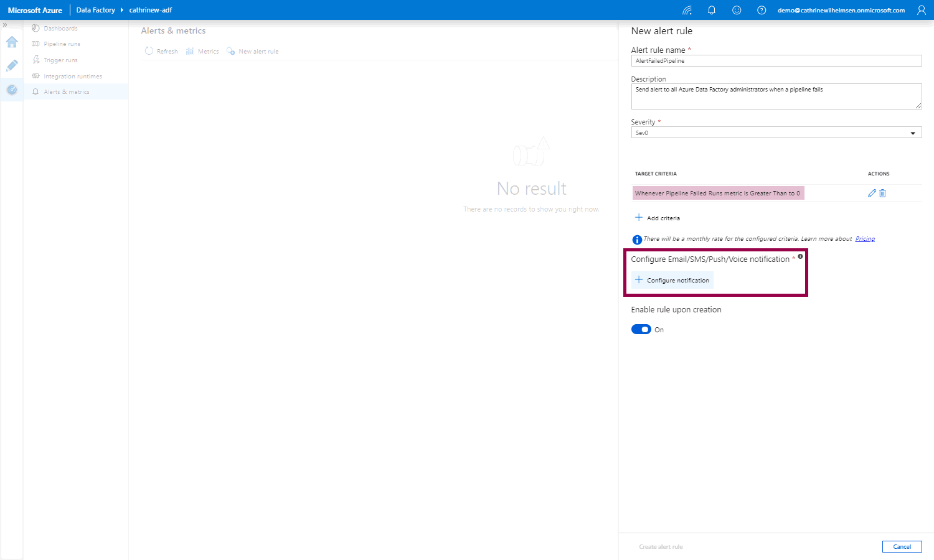Open the Author pencil icon in sidebar
The image size is (934, 560).
12,66
